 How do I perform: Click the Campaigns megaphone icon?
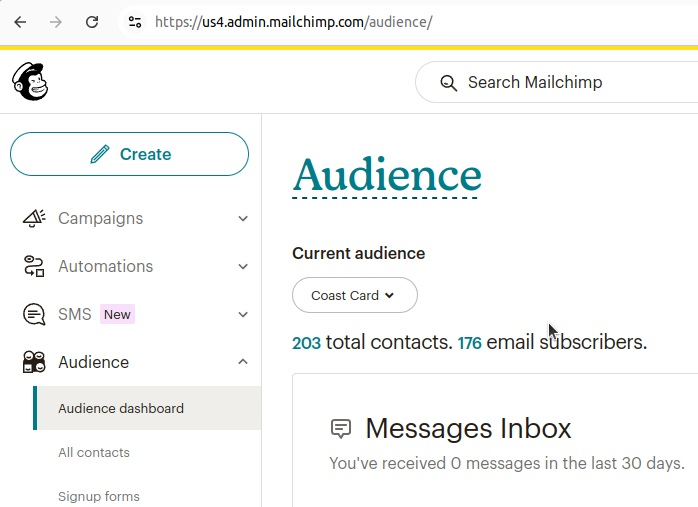point(34,218)
